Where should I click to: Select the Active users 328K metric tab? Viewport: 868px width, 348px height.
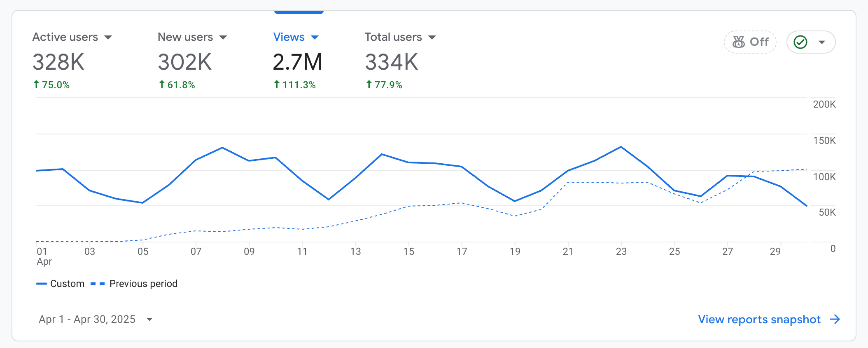pyautogui.click(x=58, y=62)
